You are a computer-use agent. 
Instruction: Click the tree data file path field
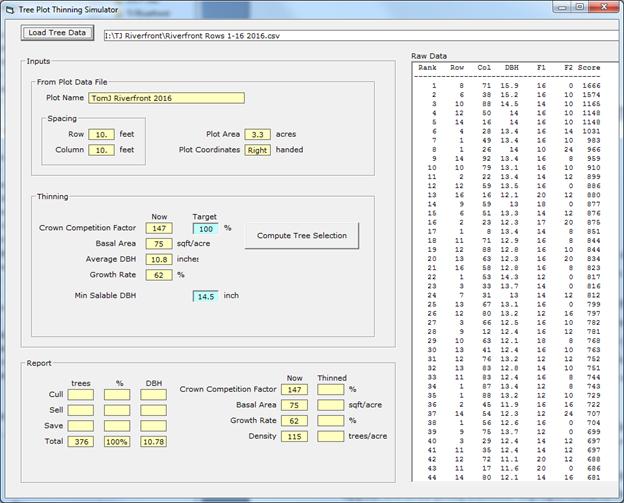tap(361, 36)
